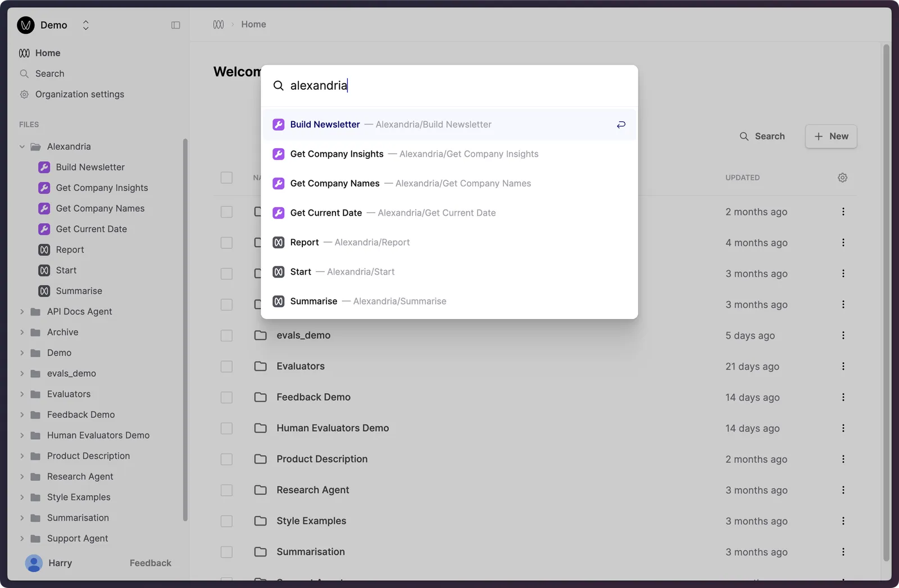Viewport: 899px width, 588px height.
Task: Open the Feedback link in sidebar
Action: coord(150,563)
